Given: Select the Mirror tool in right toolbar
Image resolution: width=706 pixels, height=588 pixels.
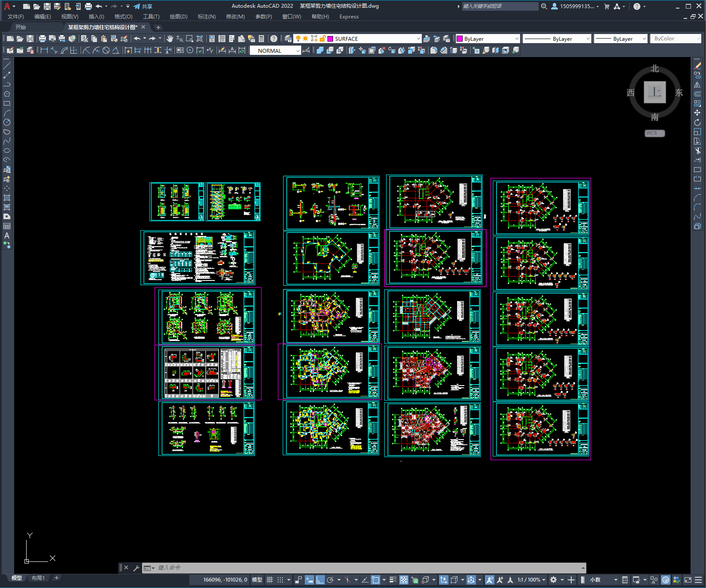Looking at the screenshot, I should (697, 84).
